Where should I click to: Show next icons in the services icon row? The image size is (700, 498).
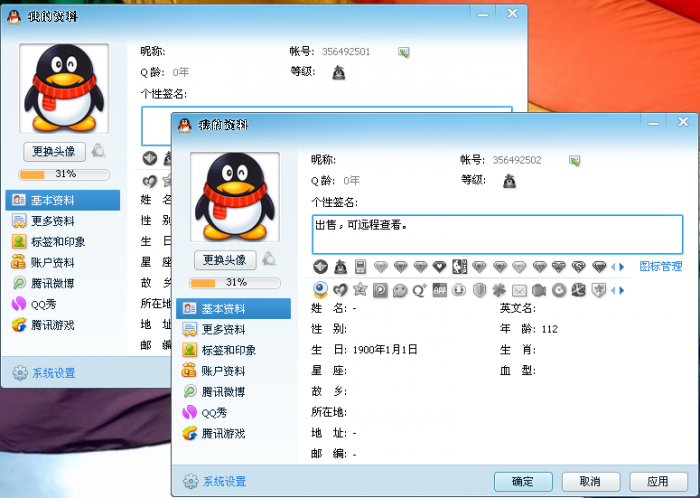[x=622, y=290]
